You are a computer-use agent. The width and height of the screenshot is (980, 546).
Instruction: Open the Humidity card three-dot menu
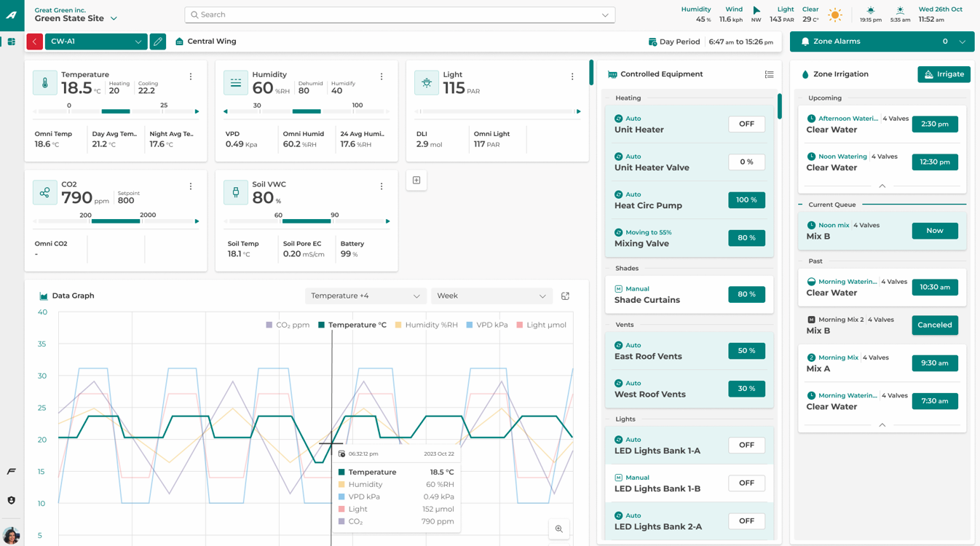382,76
